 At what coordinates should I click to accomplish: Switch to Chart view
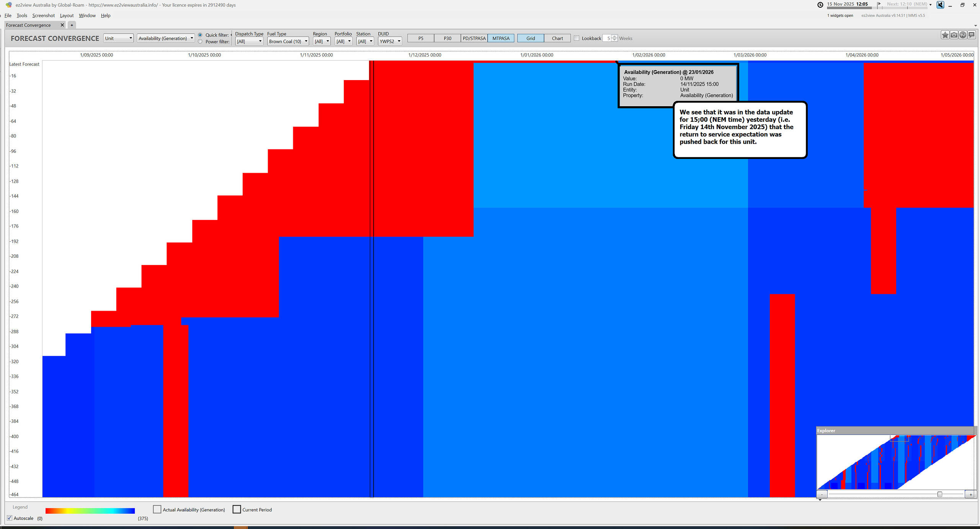coord(557,38)
